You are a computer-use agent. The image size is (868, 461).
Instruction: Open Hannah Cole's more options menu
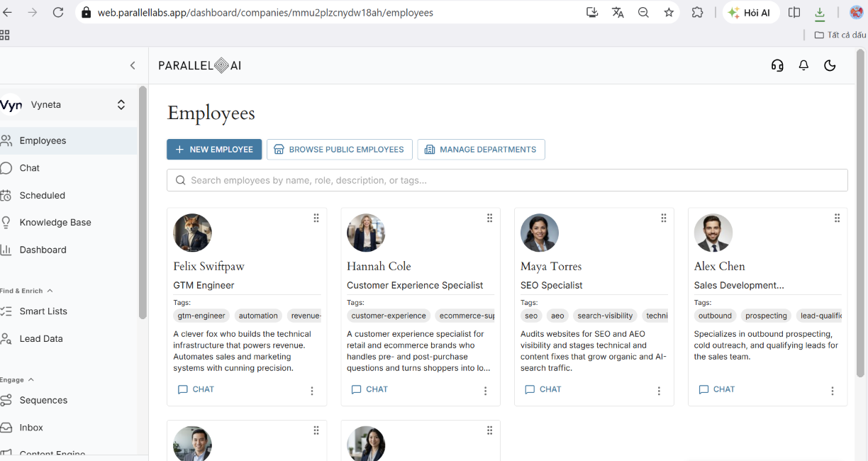coord(486,391)
